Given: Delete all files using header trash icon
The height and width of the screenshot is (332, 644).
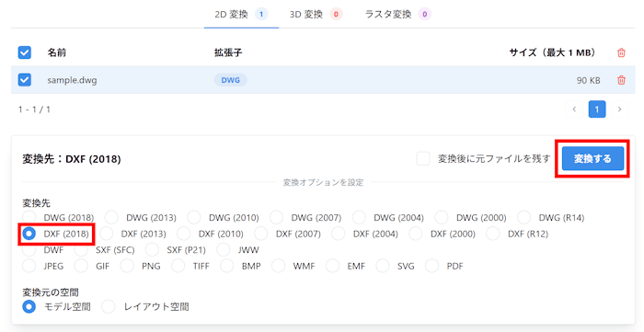Looking at the screenshot, I should tap(621, 52).
